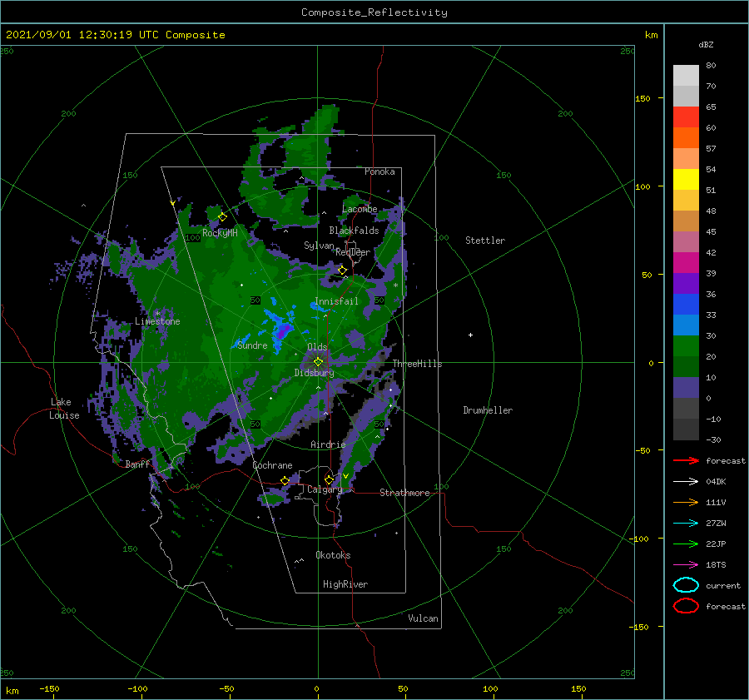Click the ThreeHills city label
This screenshot has height=700, width=749.
coord(417,364)
